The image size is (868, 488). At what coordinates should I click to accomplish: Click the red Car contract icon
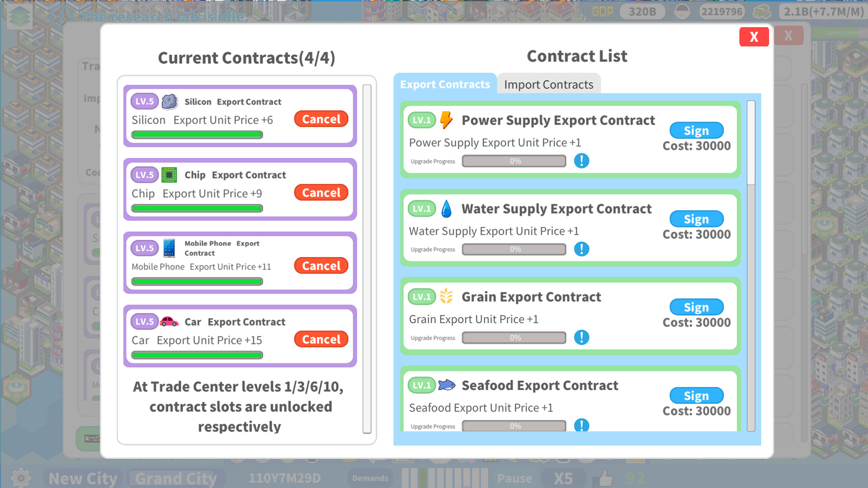coord(169,321)
